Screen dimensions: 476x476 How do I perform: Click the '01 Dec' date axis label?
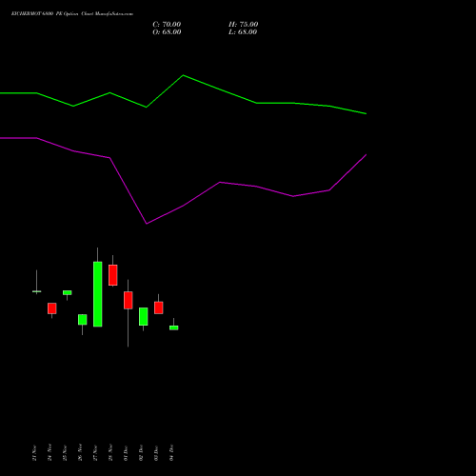click(126, 452)
